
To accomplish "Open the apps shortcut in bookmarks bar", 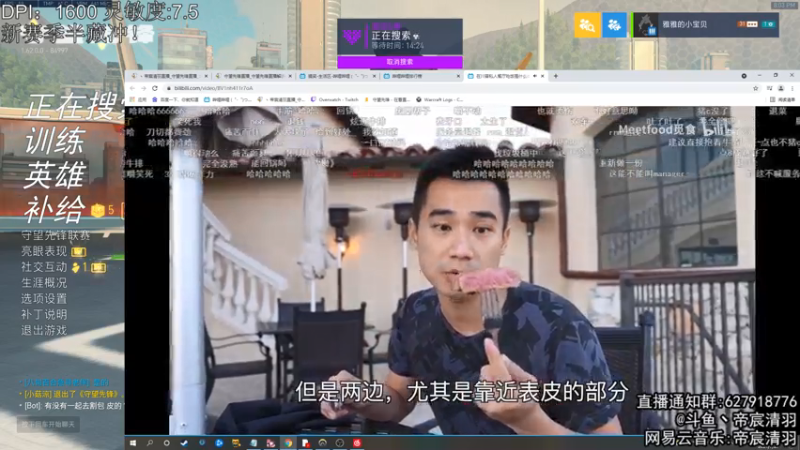I will click(x=138, y=99).
